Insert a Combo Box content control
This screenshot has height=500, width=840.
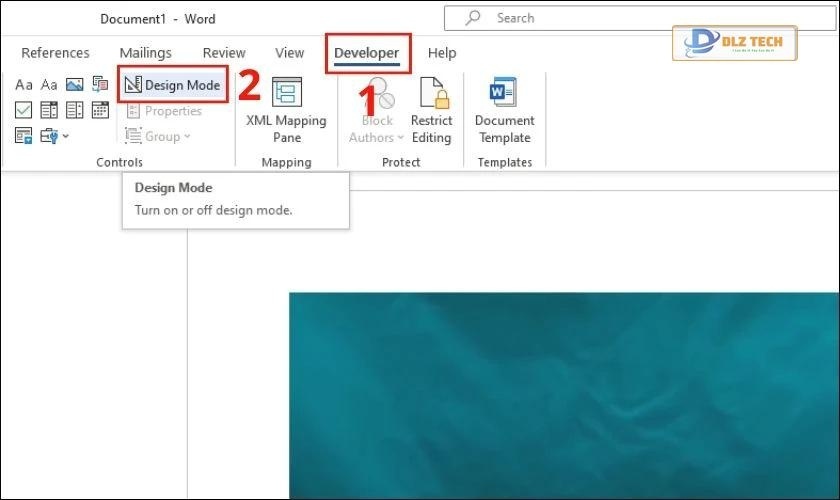tap(48, 110)
